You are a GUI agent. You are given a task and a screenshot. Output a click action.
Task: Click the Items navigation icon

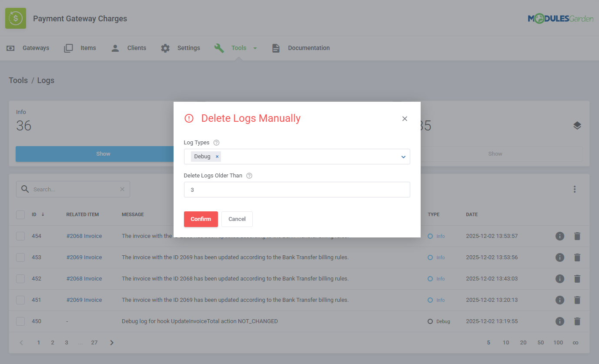pyautogui.click(x=68, y=48)
